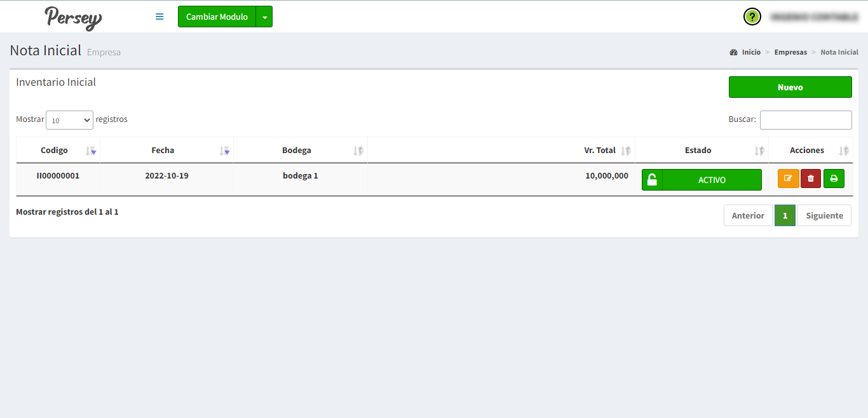This screenshot has width=868, height=418.
Task: Click the red trash delete icon
Action: (810, 179)
